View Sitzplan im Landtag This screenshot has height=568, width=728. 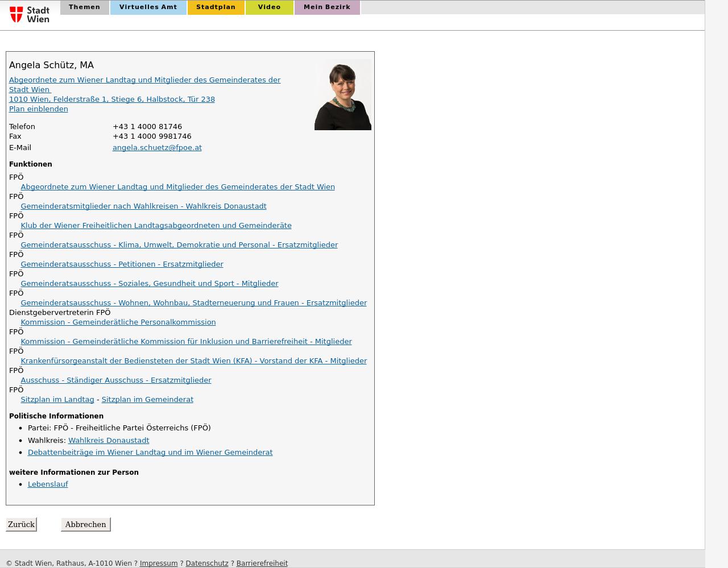click(x=57, y=400)
